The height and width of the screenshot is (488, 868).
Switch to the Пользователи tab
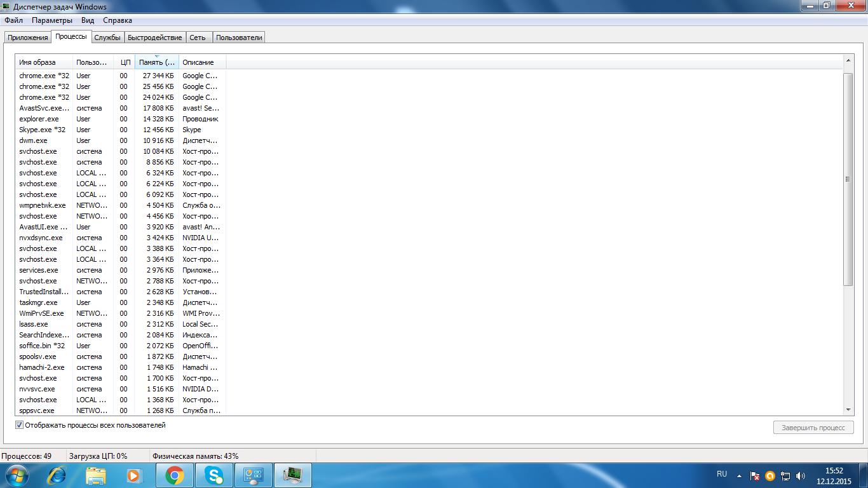[x=239, y=37]
